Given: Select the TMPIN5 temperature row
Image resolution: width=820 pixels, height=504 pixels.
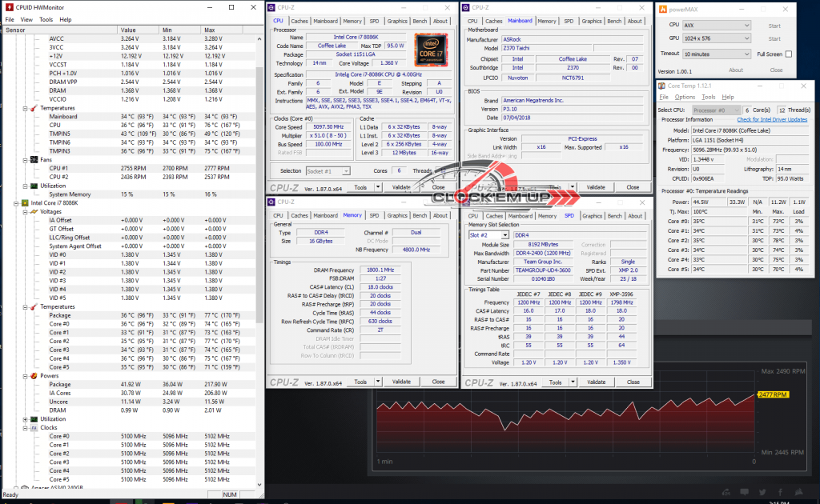Looking at the screenshot, I should click(x=129, y=134).
